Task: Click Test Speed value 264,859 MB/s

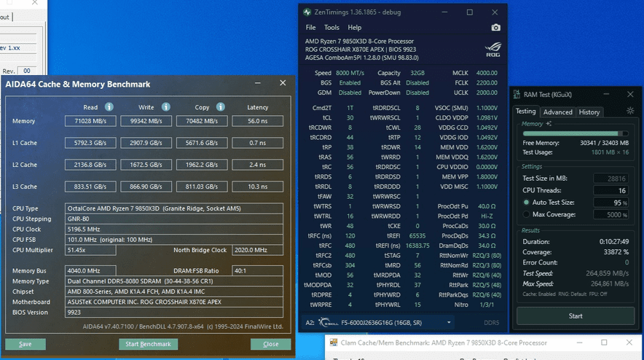Action: 607,273
